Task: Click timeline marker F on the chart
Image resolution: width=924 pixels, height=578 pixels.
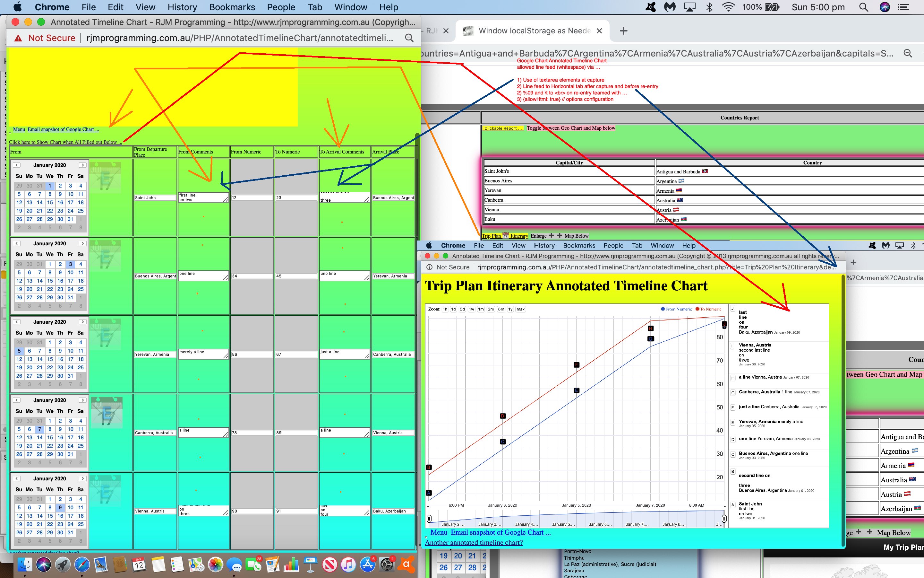Action: pos(577,365)
